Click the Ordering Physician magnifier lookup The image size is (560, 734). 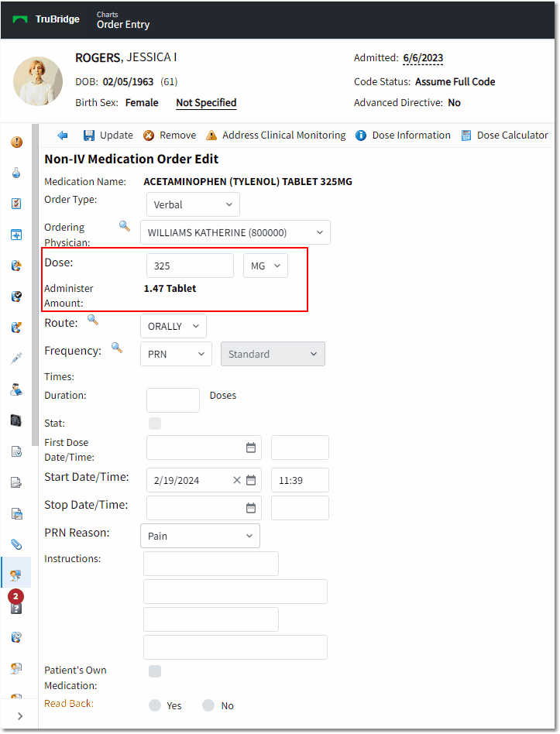(125, 226)
